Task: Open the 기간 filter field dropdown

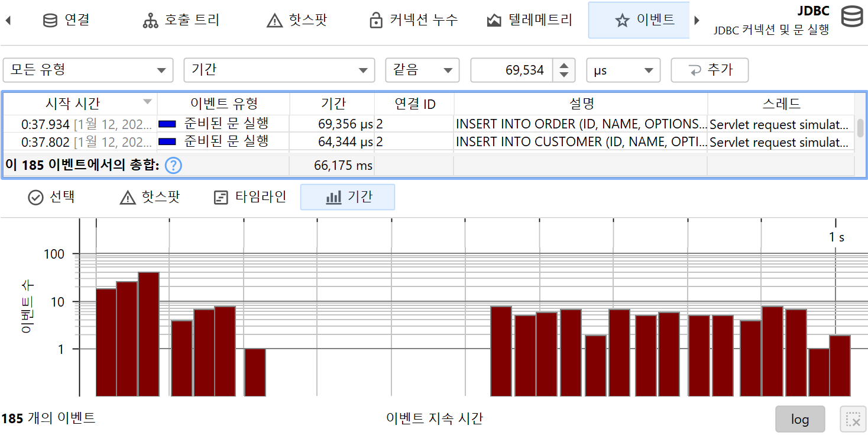Action: (279, 70)
